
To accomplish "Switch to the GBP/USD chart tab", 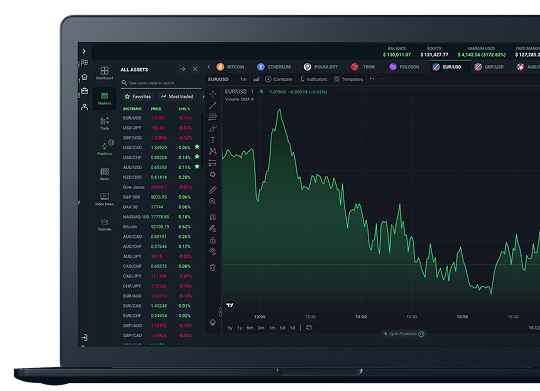I will (489, 67).
